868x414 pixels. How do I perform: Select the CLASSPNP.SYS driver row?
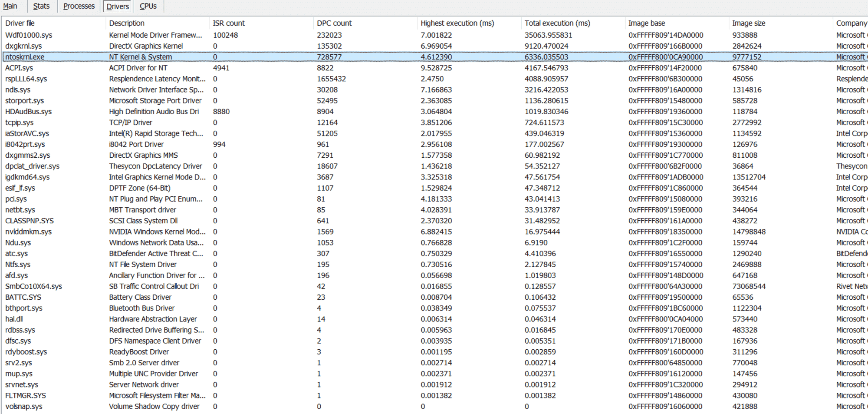(435, 221)
